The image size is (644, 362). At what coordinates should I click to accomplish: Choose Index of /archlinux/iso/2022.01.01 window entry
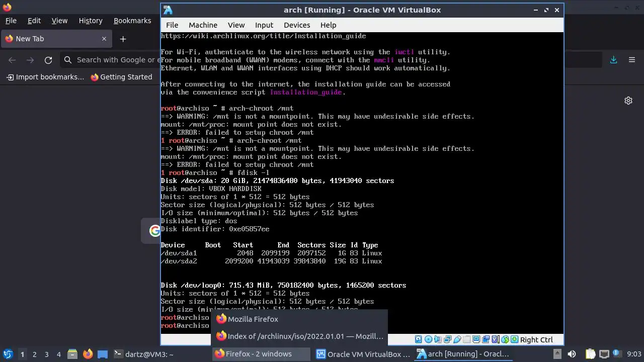(x=299, y=336)
